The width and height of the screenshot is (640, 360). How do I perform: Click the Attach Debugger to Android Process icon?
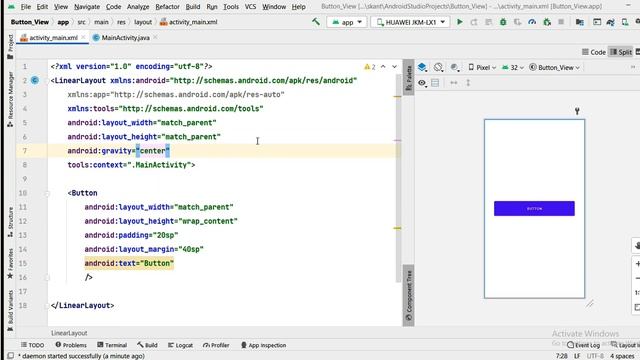click(x=547, y=22)
